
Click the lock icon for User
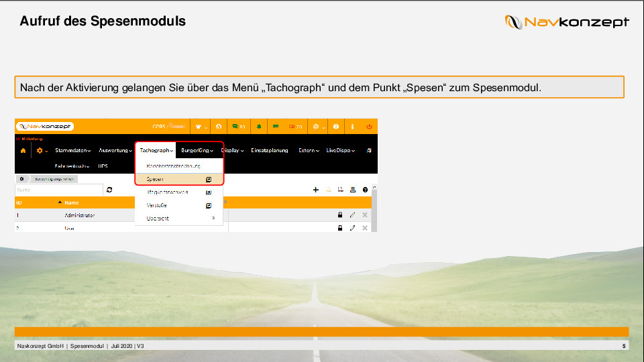(x=340, y=228)
